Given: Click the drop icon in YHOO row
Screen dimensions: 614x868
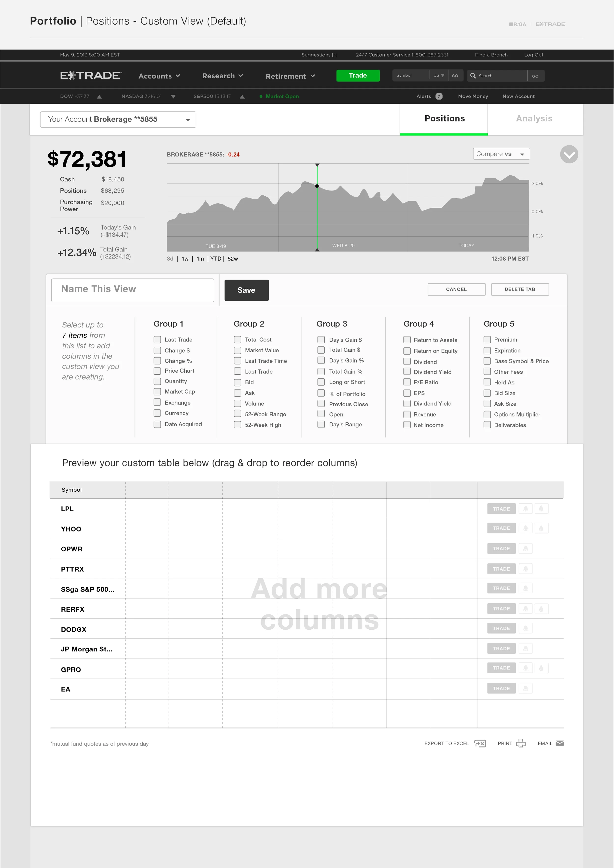Looking at the screenshot, I should pyautogui.click(x=541, y=528).
